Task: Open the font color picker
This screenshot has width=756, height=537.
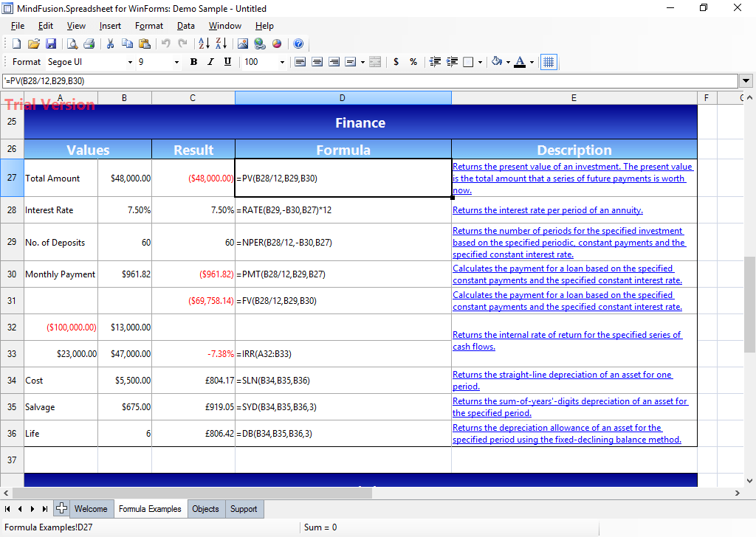Action: point(520,62)
